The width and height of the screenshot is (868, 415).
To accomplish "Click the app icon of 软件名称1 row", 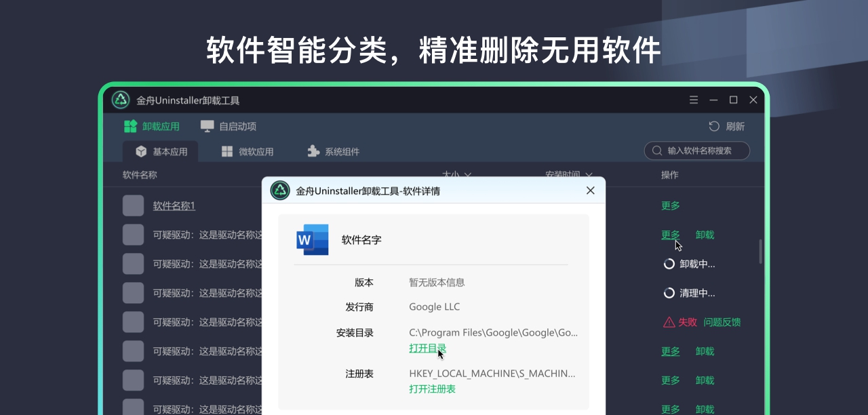I will [x=134, y=205].
